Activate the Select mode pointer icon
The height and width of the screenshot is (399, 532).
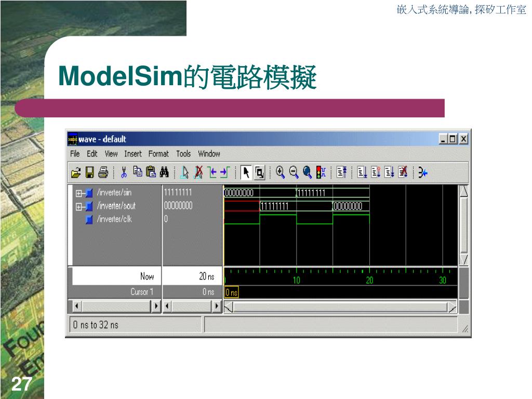coord(246,172)
